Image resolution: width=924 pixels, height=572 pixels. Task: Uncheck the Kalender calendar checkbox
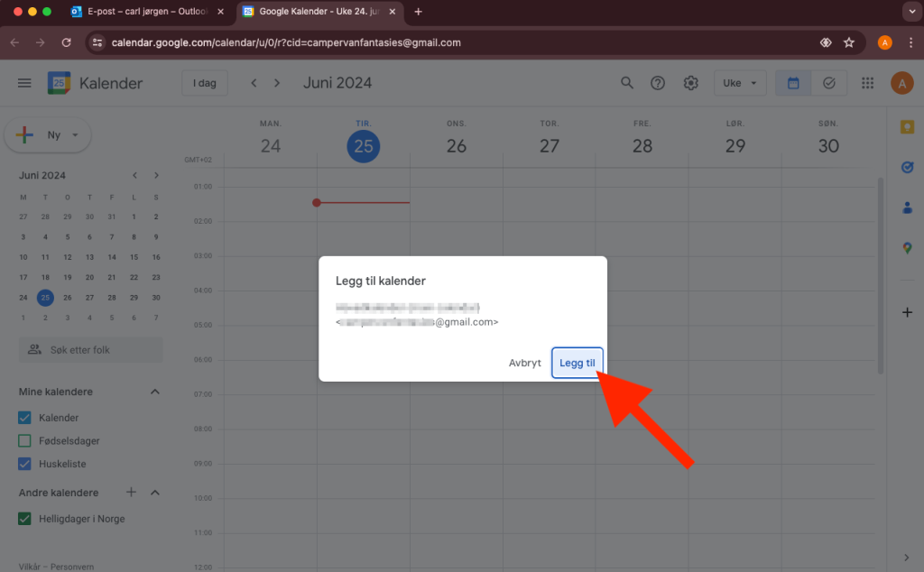click(x=25, y=418)
